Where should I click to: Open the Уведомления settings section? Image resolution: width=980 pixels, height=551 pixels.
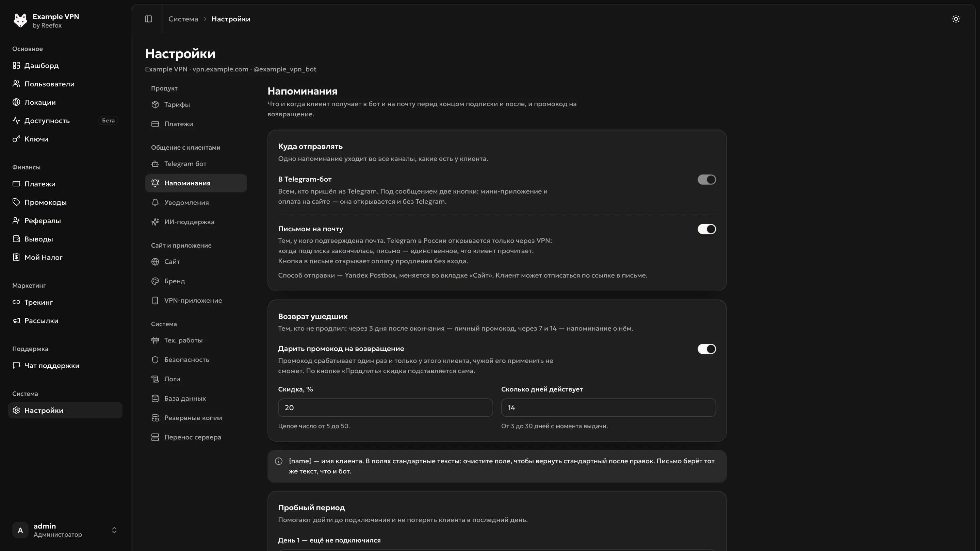196,202
